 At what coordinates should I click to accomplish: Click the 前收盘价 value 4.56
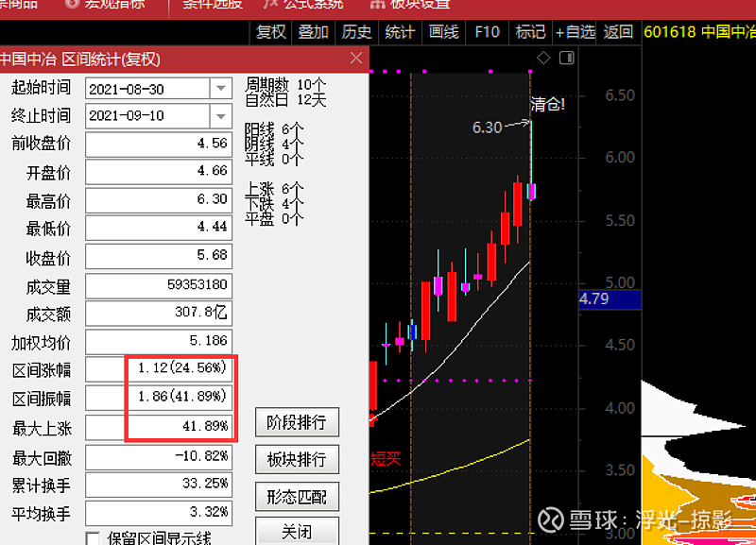pos(159,144)
